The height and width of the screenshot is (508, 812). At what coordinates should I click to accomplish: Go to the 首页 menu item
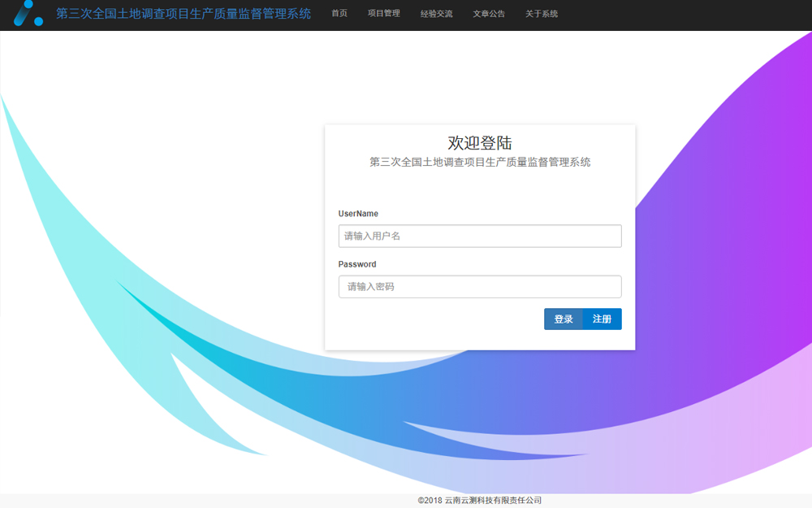click(339, 14)
